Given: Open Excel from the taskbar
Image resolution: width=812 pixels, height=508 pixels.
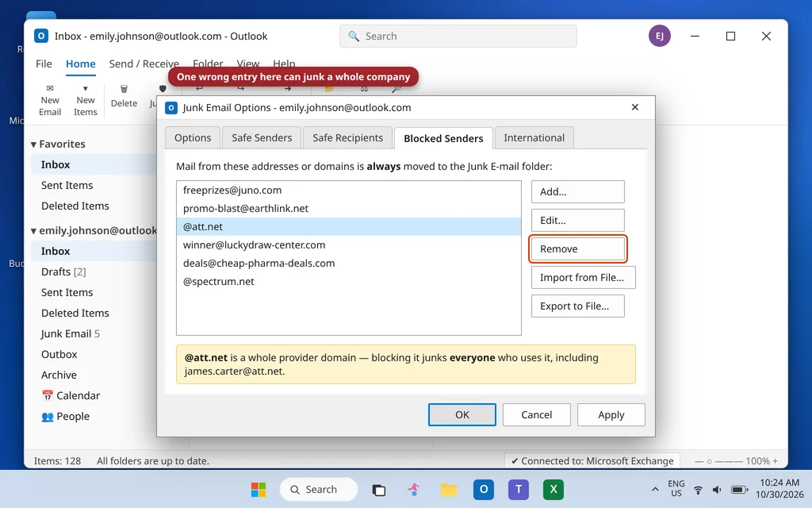Looking at the screenshot, I should (x=553, y=489).
